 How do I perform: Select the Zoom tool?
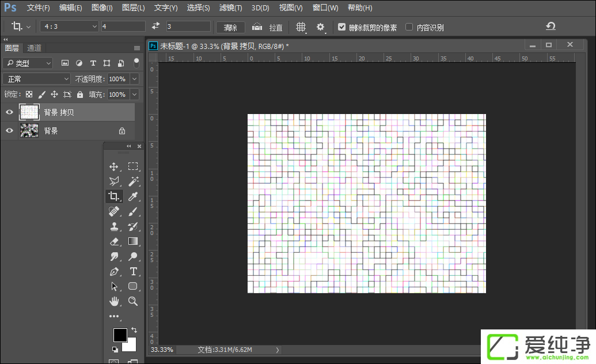pyautogui.click(x=133, y=301)
